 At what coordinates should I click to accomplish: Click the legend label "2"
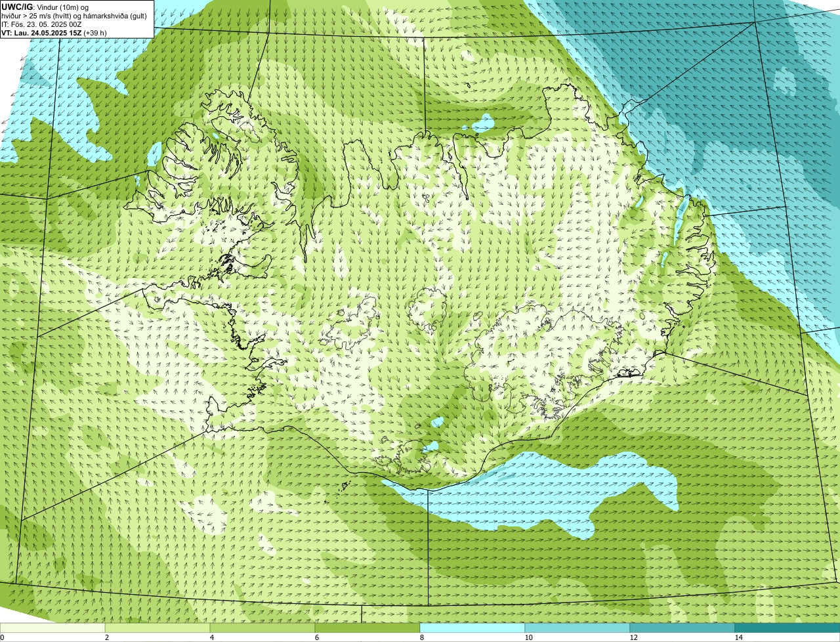[106, 637]
